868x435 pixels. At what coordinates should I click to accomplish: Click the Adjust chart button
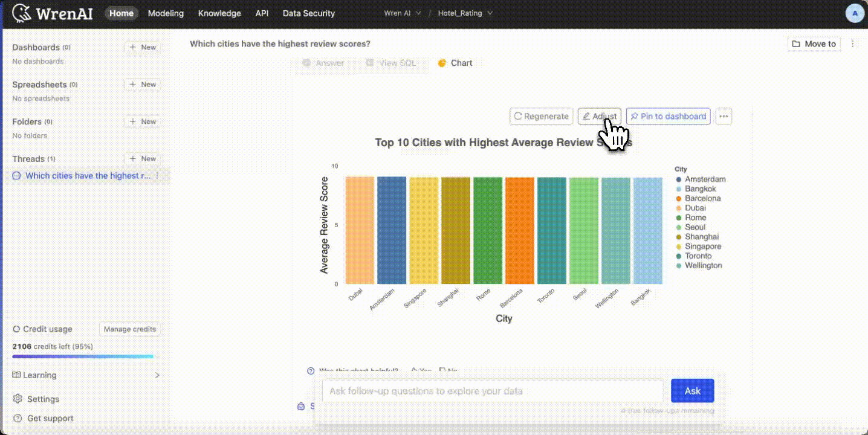[599, 116]
